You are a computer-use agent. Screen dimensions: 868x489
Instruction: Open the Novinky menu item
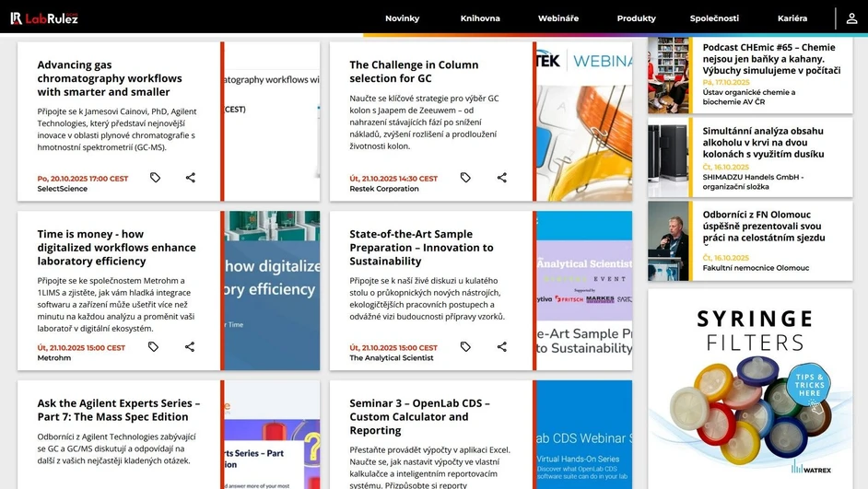click(x=402, y=18)
